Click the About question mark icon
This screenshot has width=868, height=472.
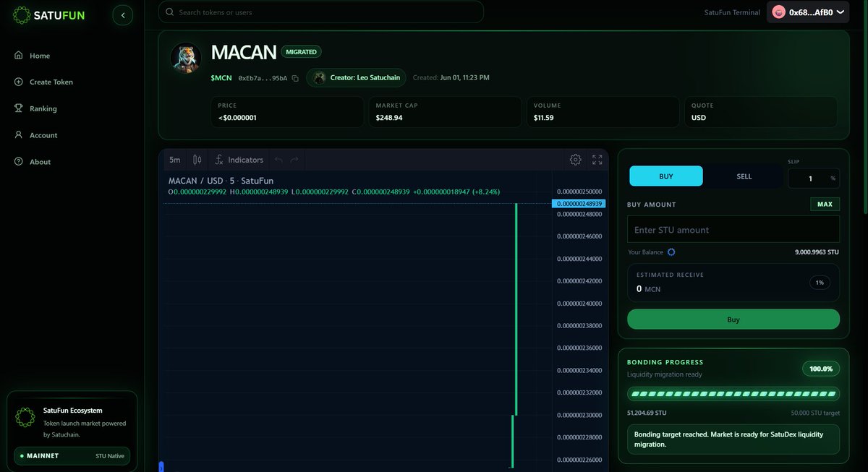19,162
